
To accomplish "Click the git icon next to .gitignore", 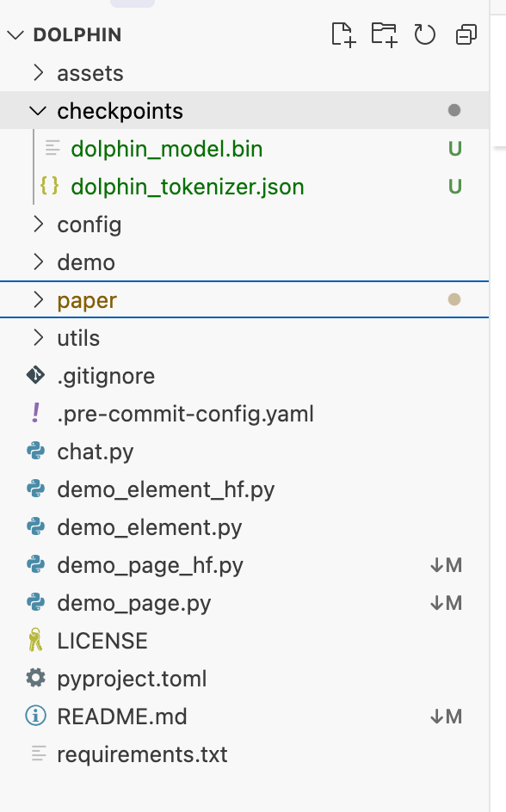I will [x=36, y=375].
